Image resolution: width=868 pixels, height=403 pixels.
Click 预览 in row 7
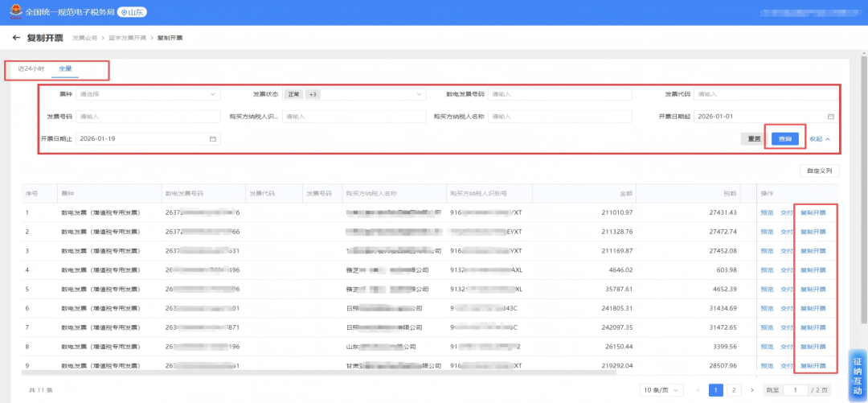tap(767, 327)
